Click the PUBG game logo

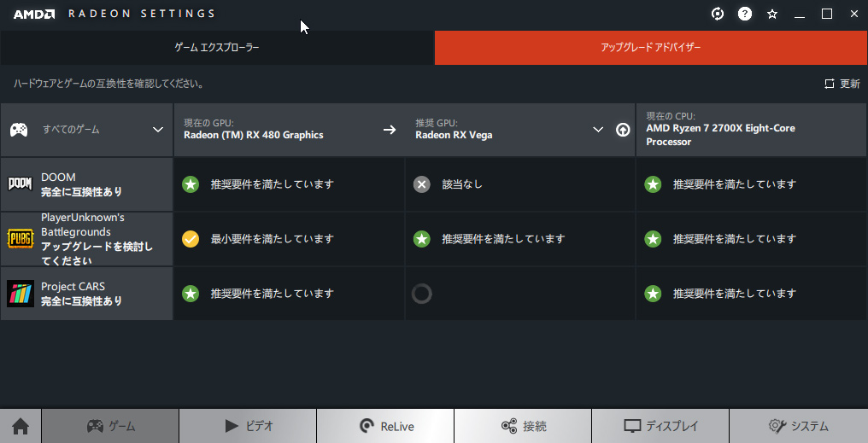point(21,239)
